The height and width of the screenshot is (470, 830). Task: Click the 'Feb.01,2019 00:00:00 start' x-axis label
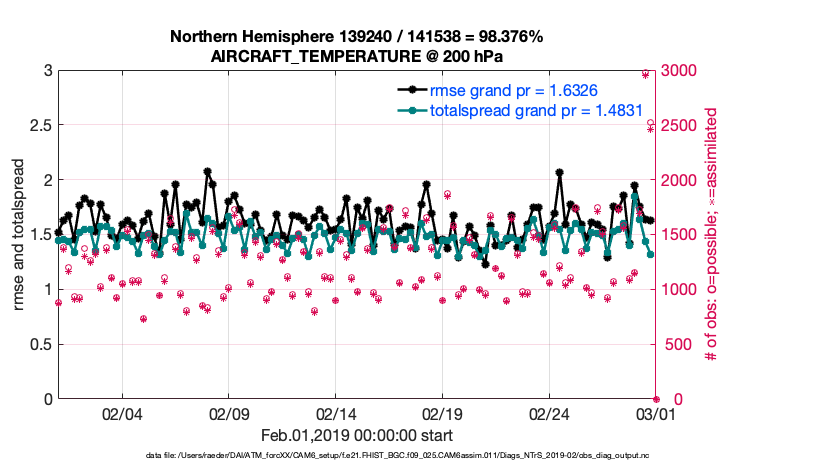(x=356, y=436)
